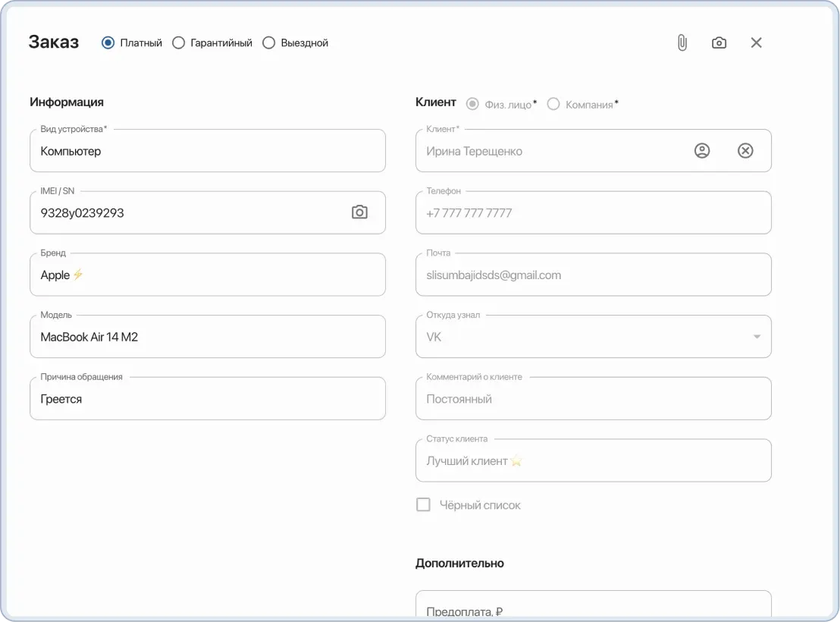Click the camera icon inside IMEI / SN field

pyautogui.click(x=360, y=212)
